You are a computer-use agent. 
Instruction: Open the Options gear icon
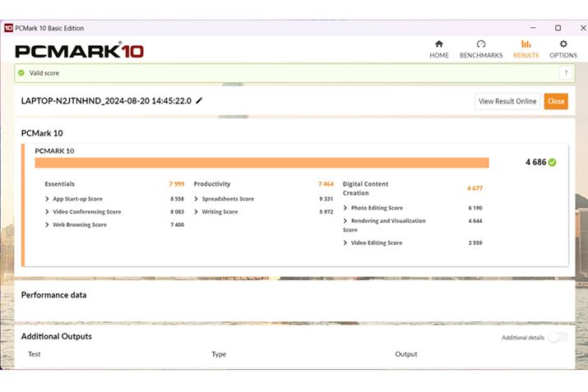coord(563,44)
